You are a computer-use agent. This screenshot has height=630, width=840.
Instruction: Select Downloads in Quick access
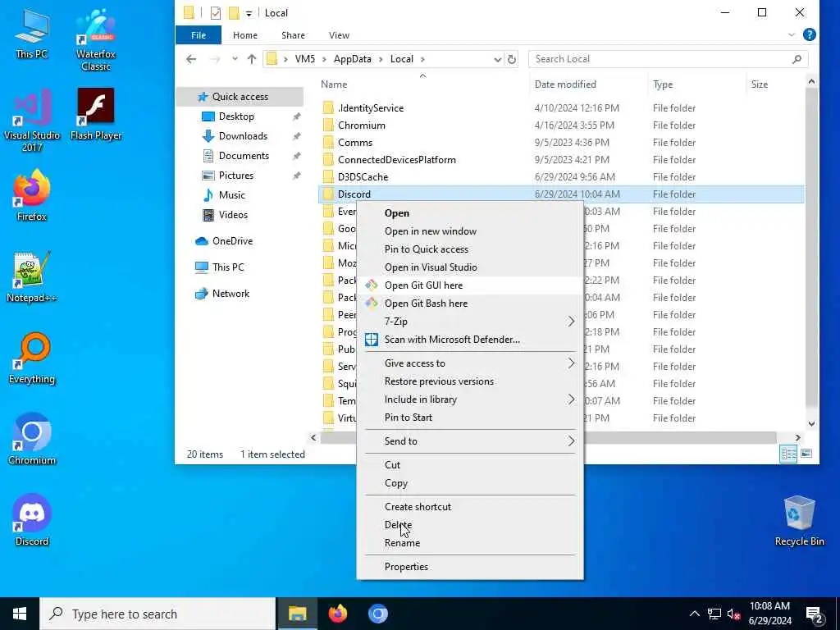(243, 136)
